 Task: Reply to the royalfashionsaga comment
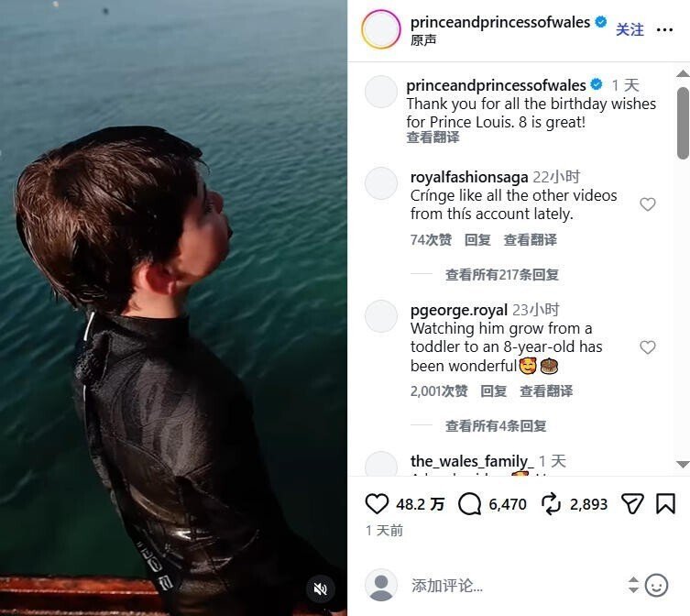pyautogui.click(x=477, y=240)
